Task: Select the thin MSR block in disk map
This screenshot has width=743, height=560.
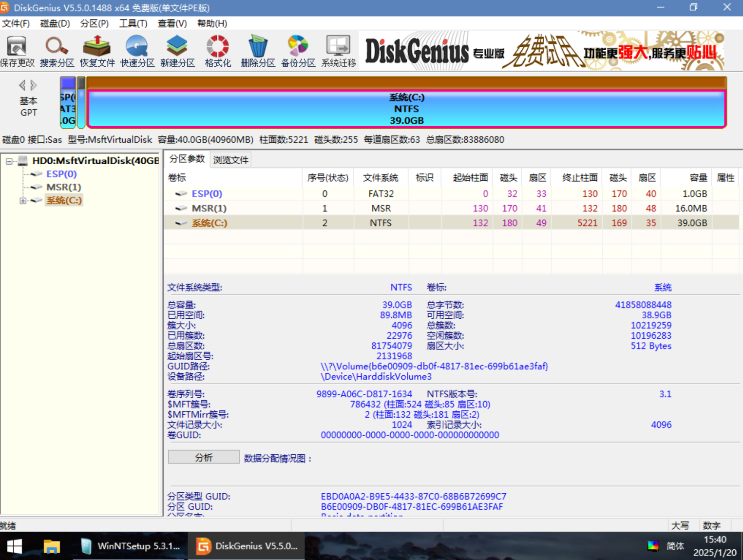Action: [x=81, y=102]
